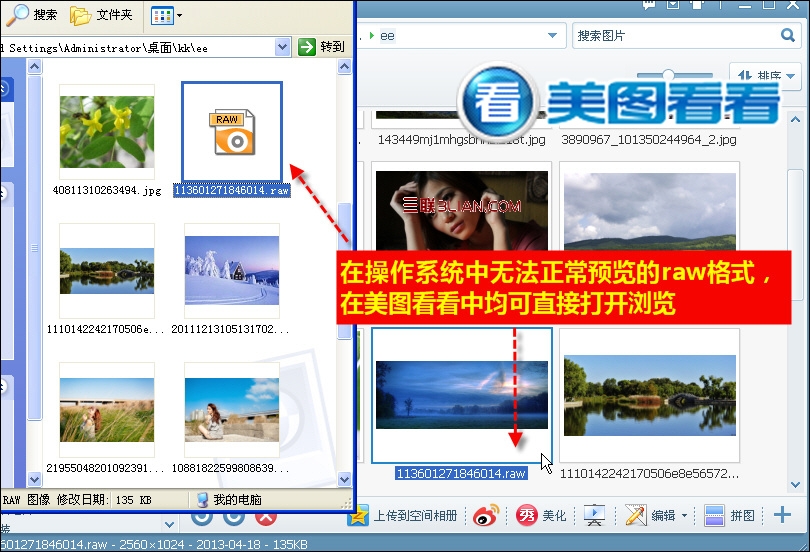
Task: Click the red X delete icon
Action: 266,518
